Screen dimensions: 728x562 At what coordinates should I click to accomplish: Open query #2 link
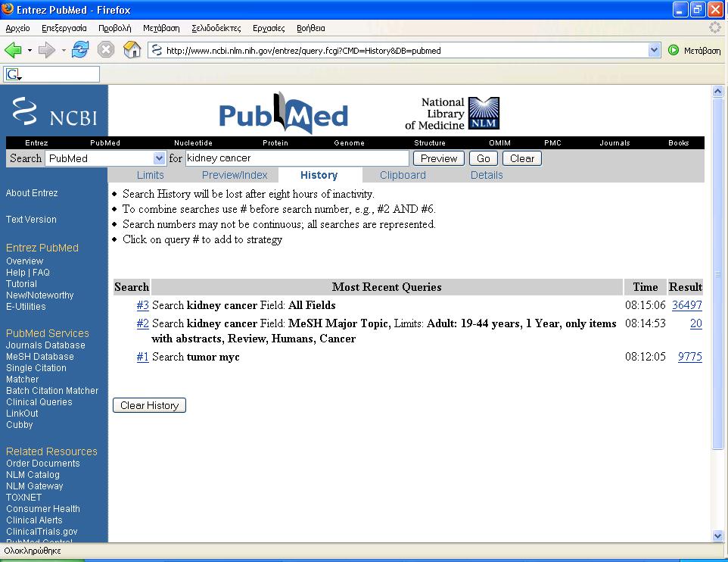coord(142,323)
